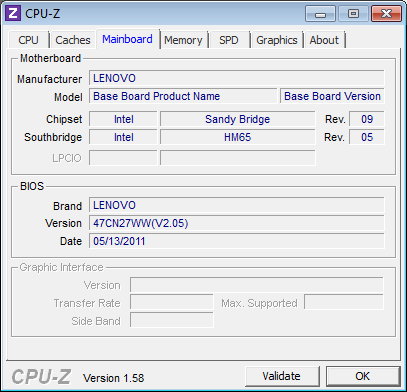Select the BIOS version 47CN27WW field
The width and height of the screenshot is (407, 392).
click(x=237, y=223)
